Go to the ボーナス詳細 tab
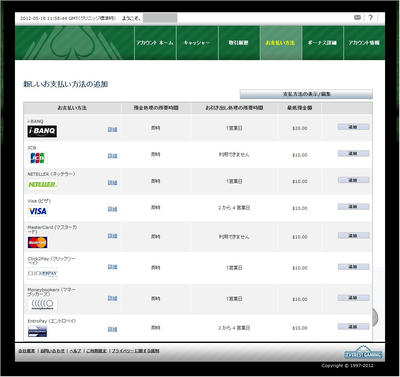 [x=322, y=43]
